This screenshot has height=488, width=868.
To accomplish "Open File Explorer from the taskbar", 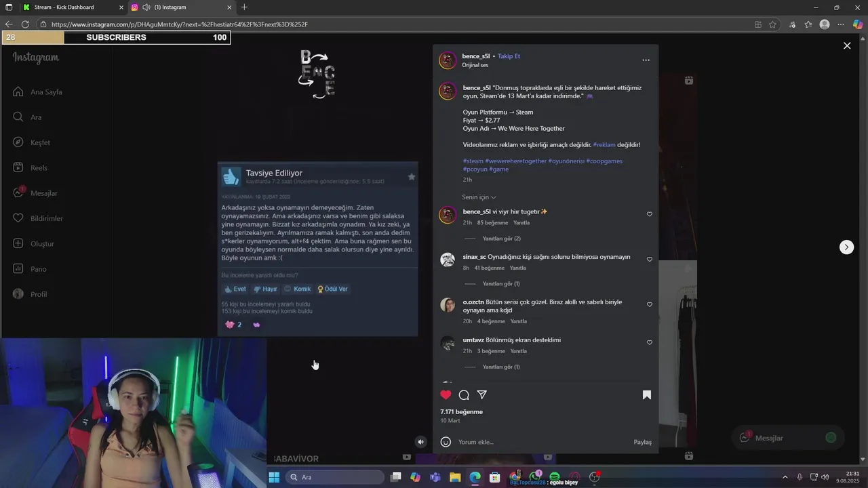I will [455, 477].
